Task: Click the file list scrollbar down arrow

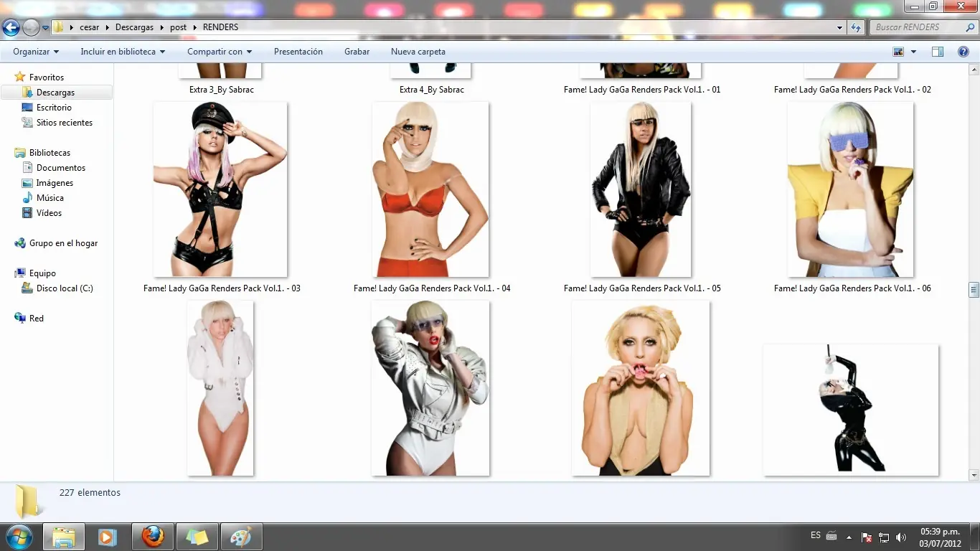Action: [974, 475]
